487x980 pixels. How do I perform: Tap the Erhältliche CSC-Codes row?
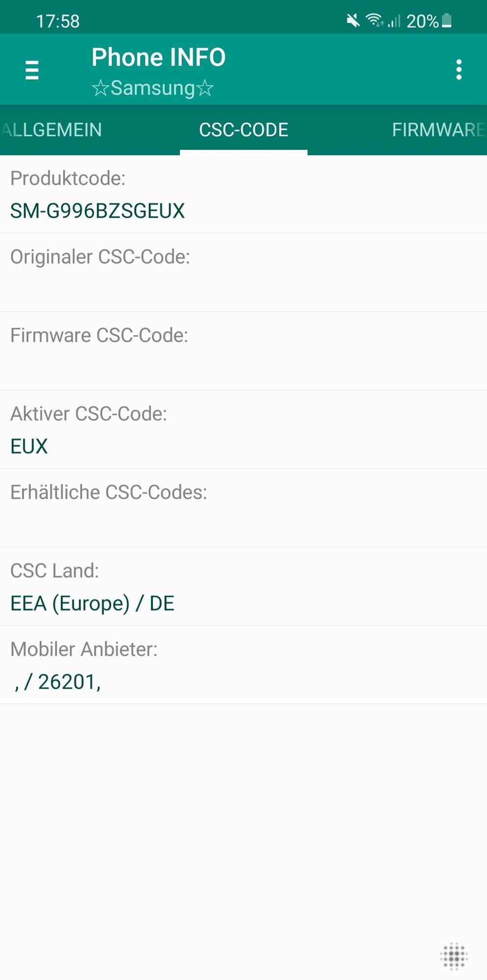tap(243, 508)
